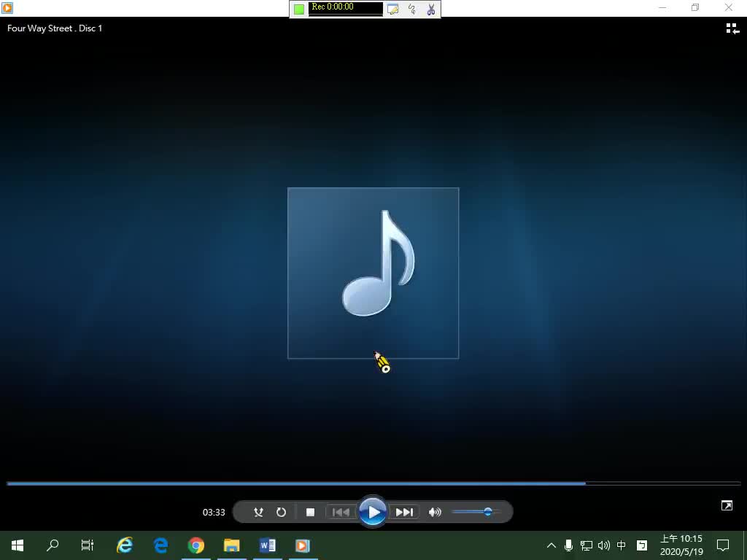The image size is (747, 560).
Task: Open system volume tray icon
Action: [603, 545]
